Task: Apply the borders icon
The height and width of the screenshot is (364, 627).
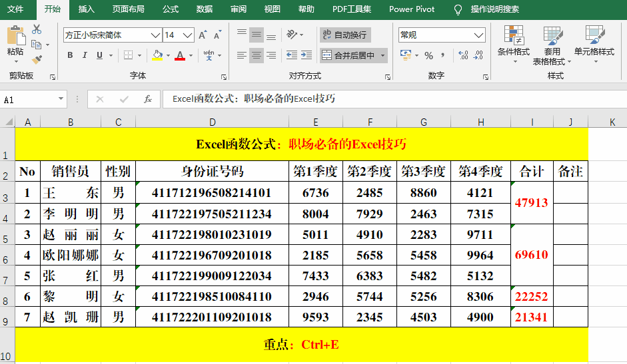Action: pyautogui.click(x=128, y=55)
